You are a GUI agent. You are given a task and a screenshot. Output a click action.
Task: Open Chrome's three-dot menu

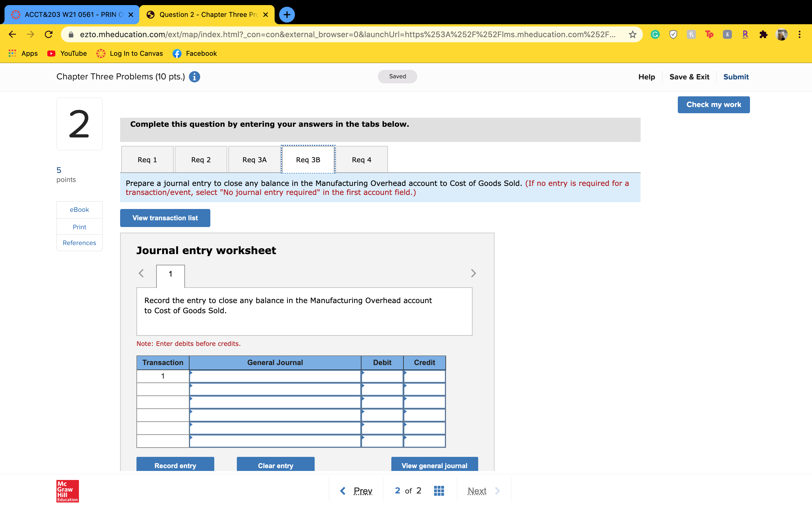tap(800, 34)
